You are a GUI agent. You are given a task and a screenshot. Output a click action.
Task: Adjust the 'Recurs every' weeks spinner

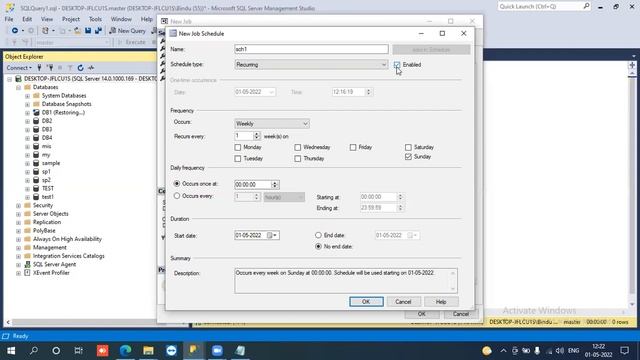pyautogui.click(x=256, y=136)
